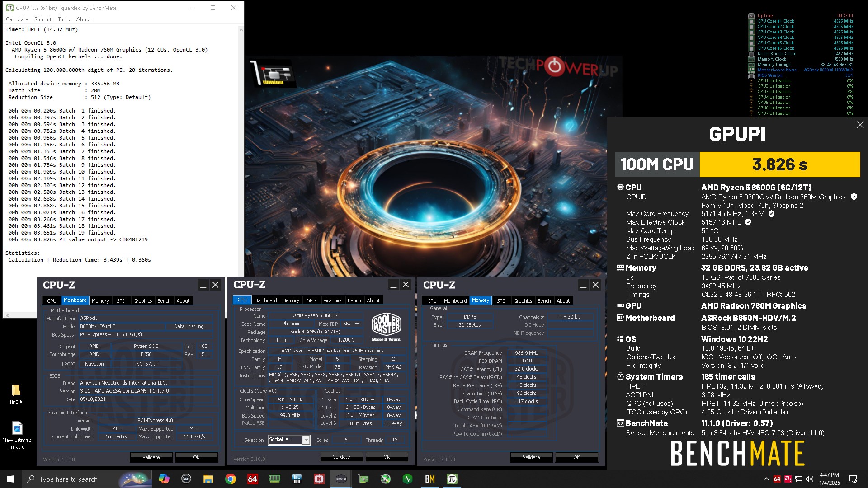Open the Socket #1 selection dropdown in CPU-Z

(306, 440)
